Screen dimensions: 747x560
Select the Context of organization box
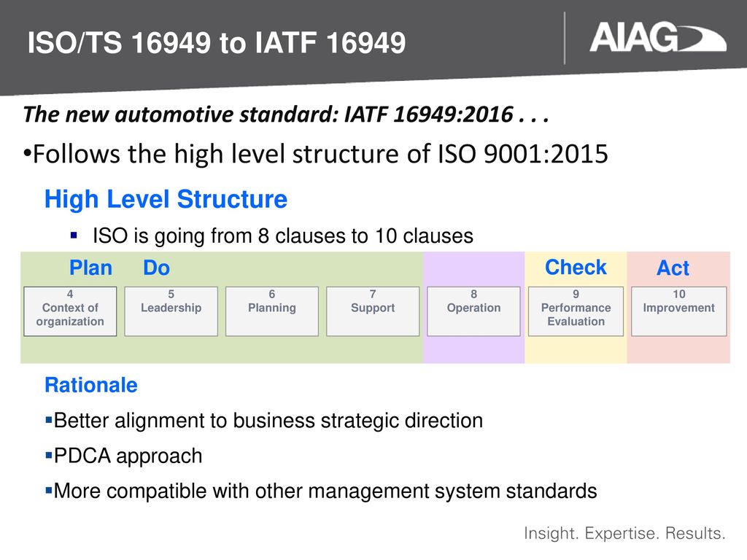point(70,311)
